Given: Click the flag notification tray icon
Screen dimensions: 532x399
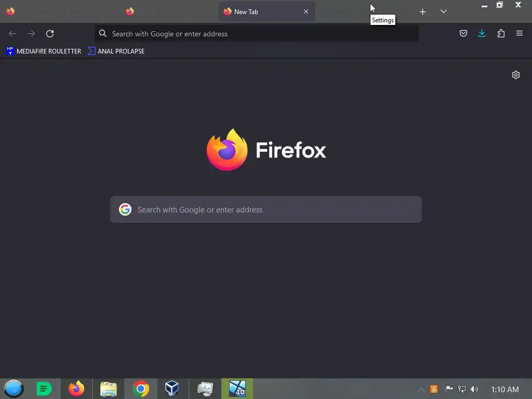Looking at the screenshot, I should tap(449, 389).
